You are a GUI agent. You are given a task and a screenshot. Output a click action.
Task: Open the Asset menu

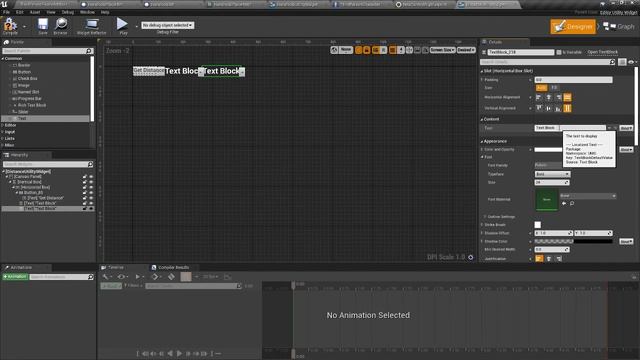click(35, 12)
